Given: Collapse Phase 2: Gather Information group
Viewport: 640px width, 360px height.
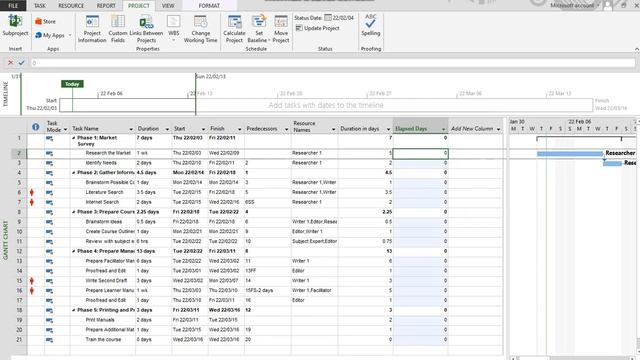Looking at the screenshot, I should coord(74,173).
